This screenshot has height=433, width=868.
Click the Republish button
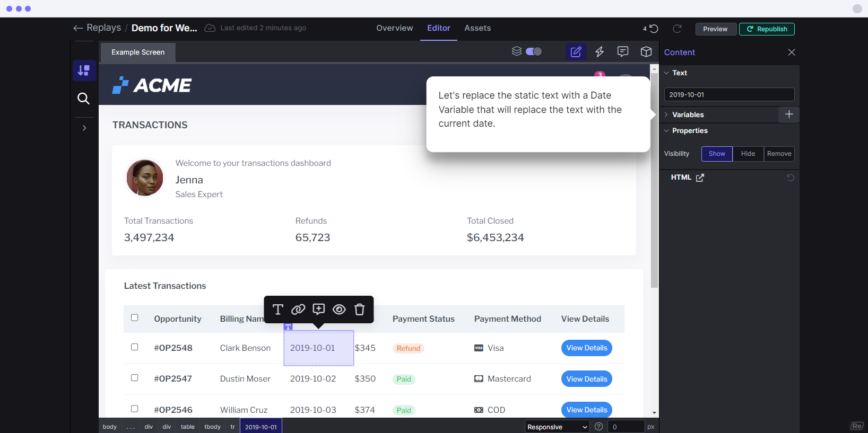pos(767,29)
